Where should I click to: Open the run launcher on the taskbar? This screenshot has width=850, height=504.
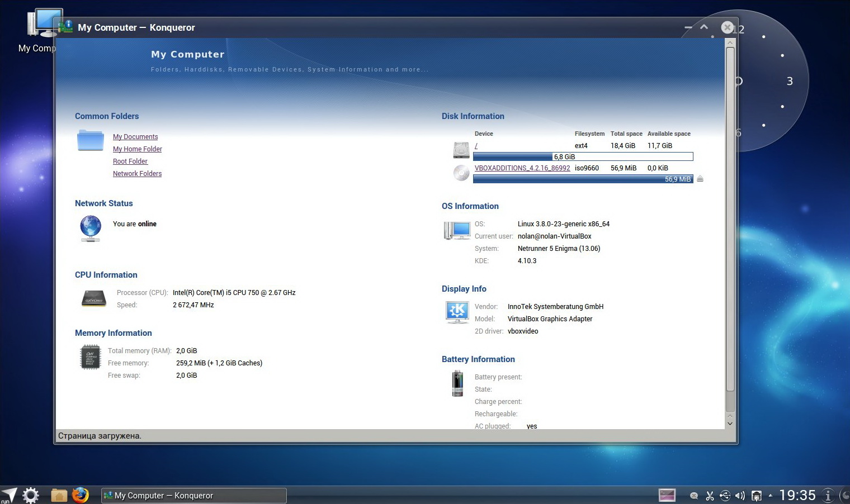pos(9,495)
